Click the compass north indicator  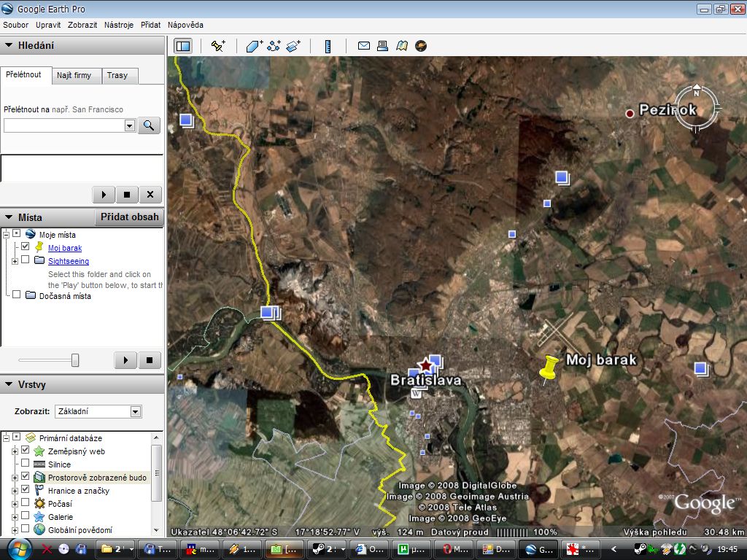click(x=697, y=90)
